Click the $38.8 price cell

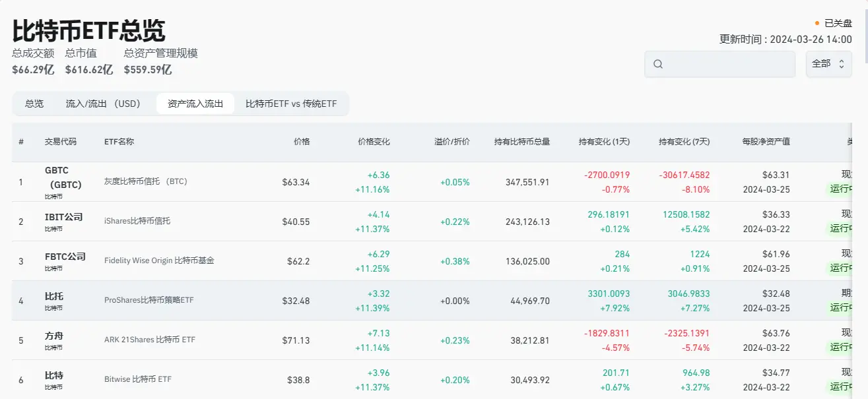(298, 380)
